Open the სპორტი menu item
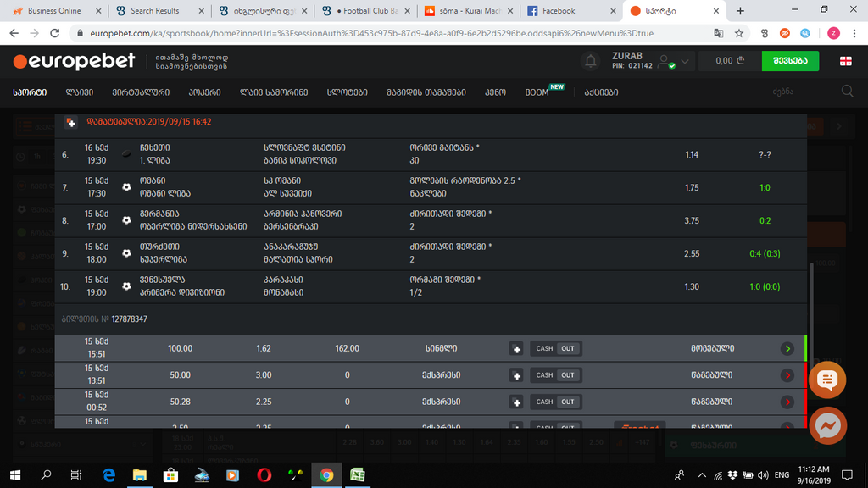The height and width of the screenshot is (488, 868). coord(30,92)
